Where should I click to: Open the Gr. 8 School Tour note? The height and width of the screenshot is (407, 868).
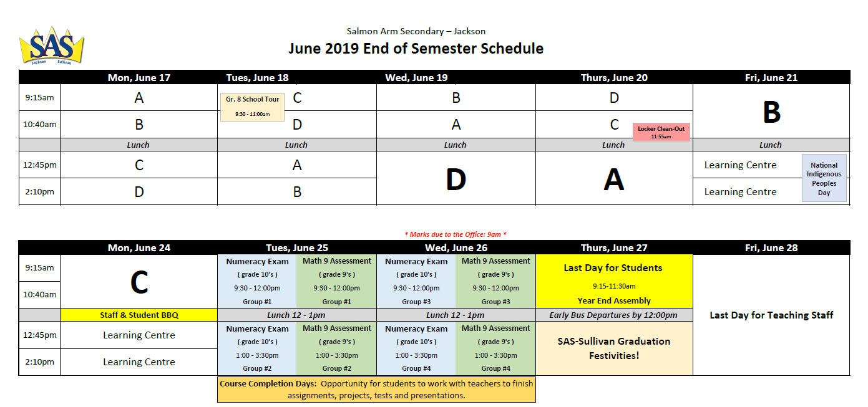[x=252, y=106]
